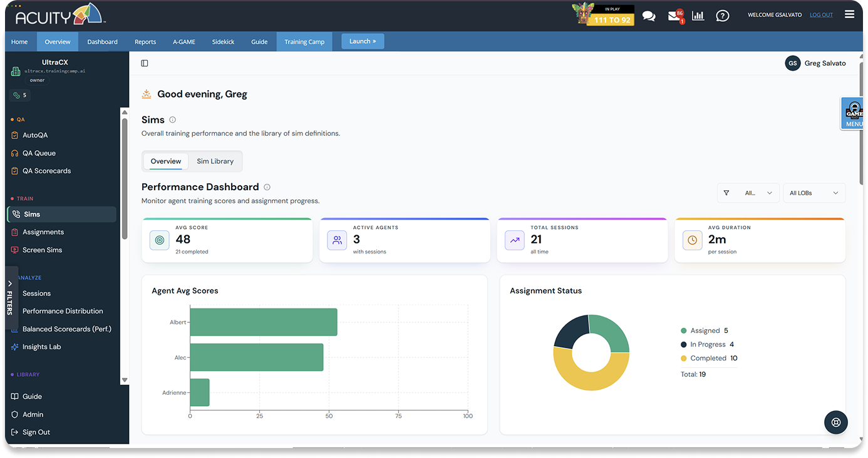Viewport: 868px width, 458px height.
Task: Open Insights Lab in the sidebar
Action: pyautogui.click(x=41, y=347)
